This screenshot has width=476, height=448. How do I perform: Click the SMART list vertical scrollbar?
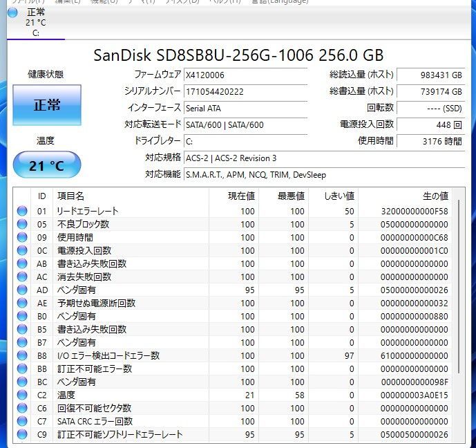tap(459, 287)
